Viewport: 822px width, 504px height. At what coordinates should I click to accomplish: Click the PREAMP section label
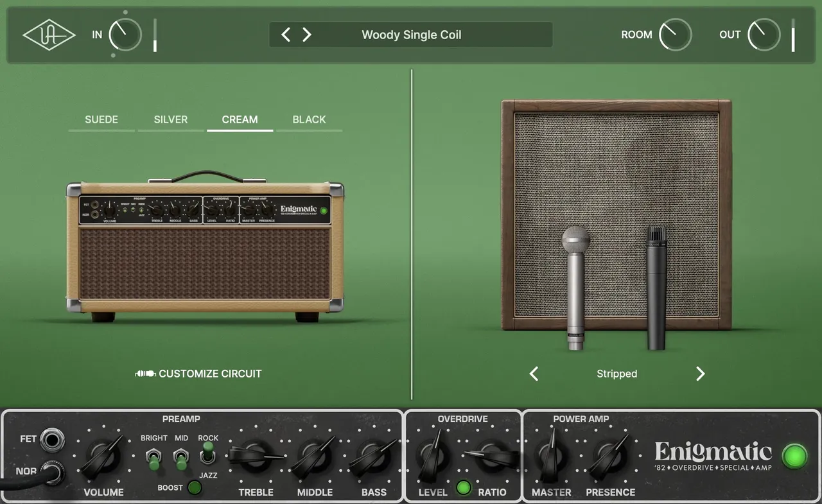pyautogui.click(x=181, y=419)
